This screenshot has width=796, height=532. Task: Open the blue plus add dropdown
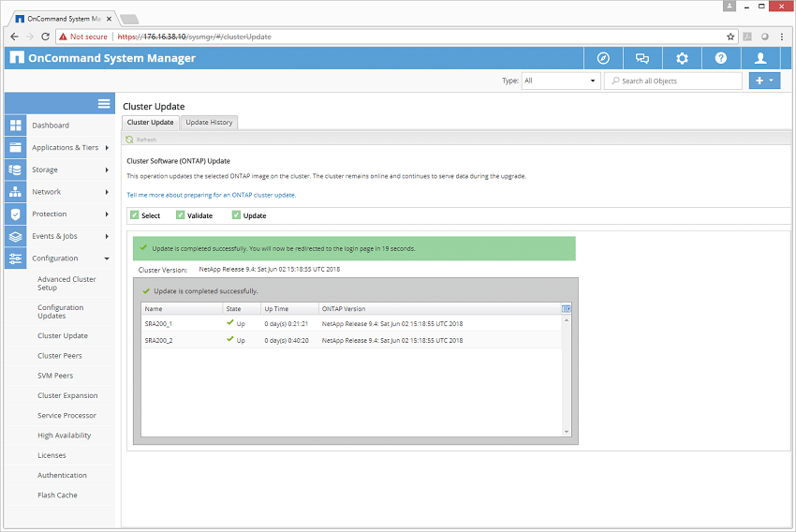click(764, 81)
